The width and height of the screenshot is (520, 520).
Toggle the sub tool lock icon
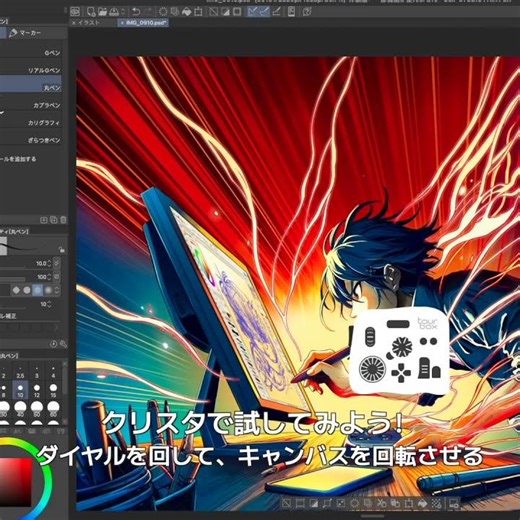coord(61,249)
